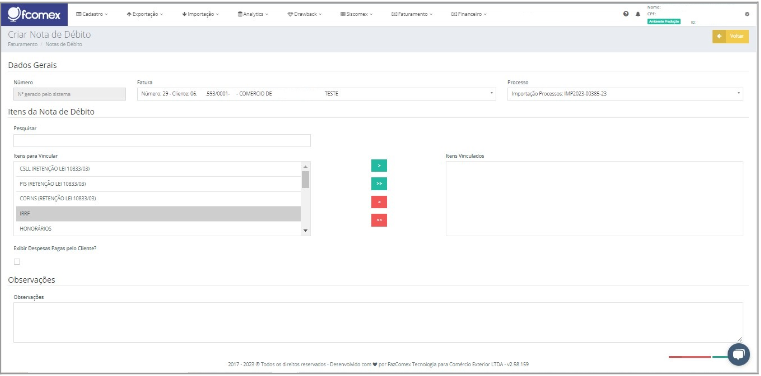Open the Importação menu
This screenshot has width=761, height=376.
[200, 15]
